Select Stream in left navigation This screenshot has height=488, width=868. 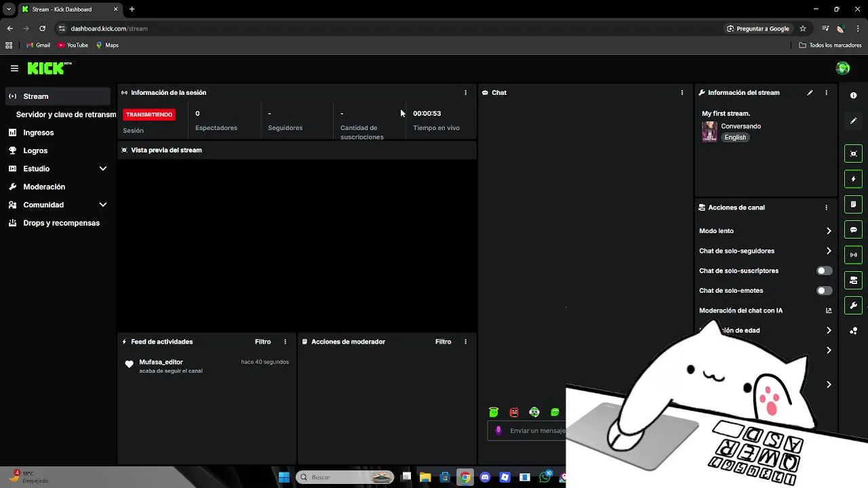[58, 96]
